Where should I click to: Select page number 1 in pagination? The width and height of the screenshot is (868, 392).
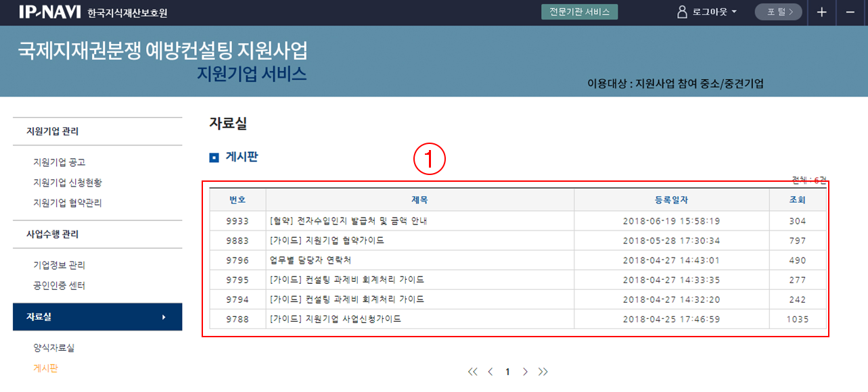(x=507, y=372)
